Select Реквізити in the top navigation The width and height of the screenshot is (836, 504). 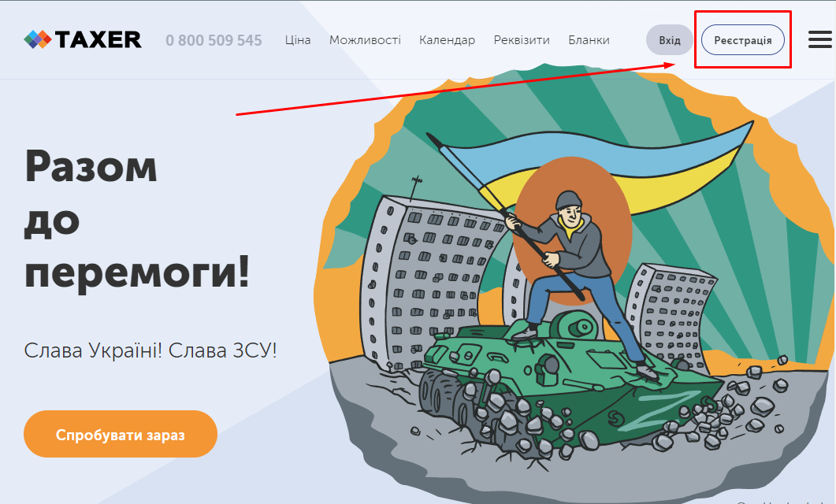tap(522, 40)
